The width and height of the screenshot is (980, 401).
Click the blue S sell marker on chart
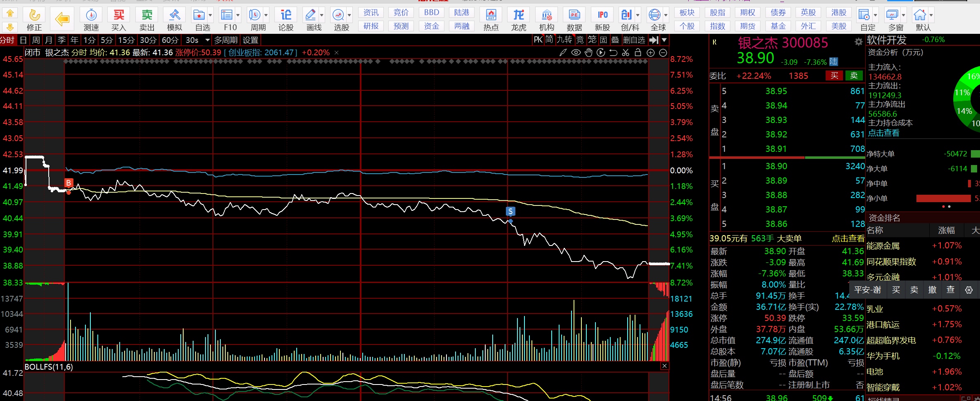[510, 211]
